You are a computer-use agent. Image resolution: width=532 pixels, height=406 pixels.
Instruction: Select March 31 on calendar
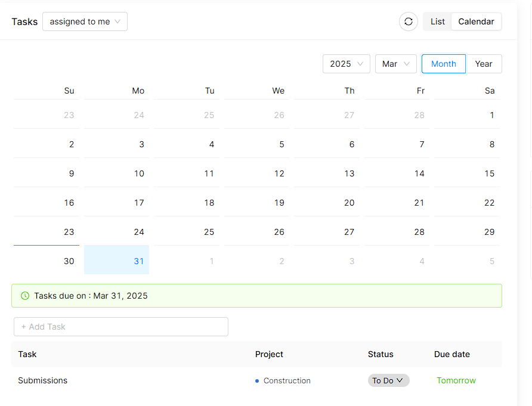pos(117,261)
